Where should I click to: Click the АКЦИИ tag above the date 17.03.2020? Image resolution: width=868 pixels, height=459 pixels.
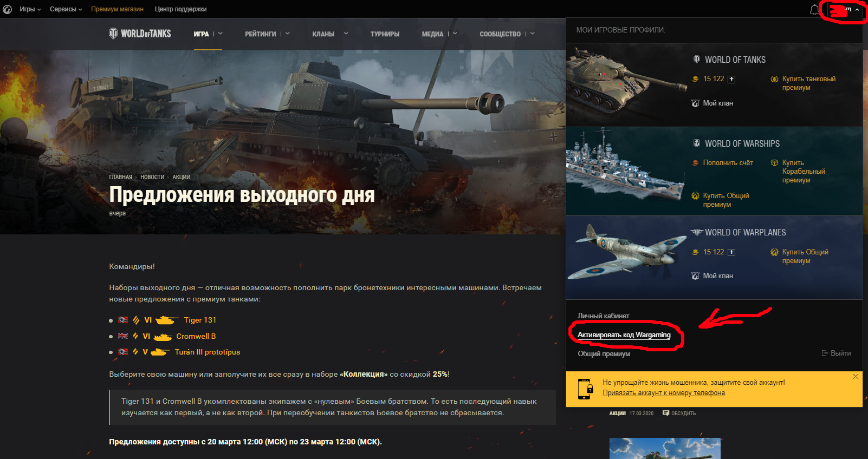click(617, 414)
